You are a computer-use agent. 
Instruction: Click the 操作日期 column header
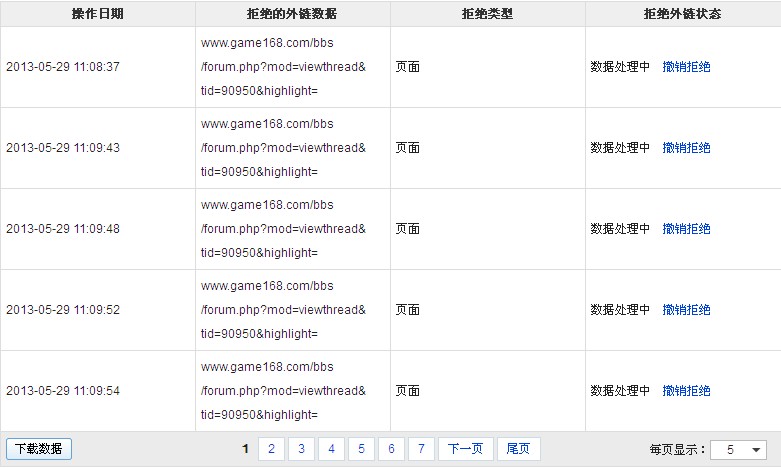[98, 14]
